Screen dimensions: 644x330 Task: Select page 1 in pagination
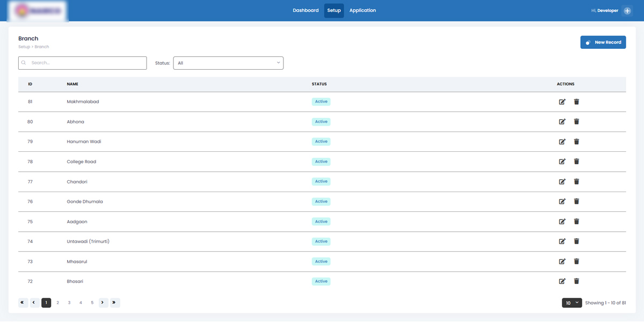click(46, 303)
